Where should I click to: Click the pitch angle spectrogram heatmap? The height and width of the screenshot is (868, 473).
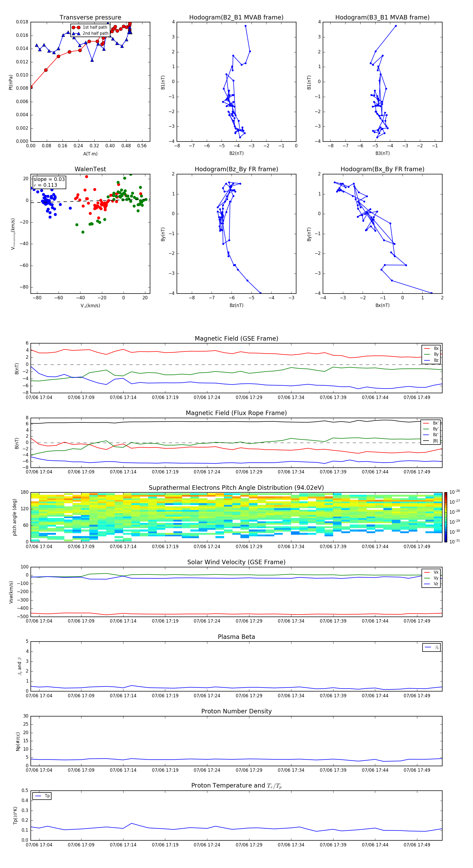coord(236,517)
